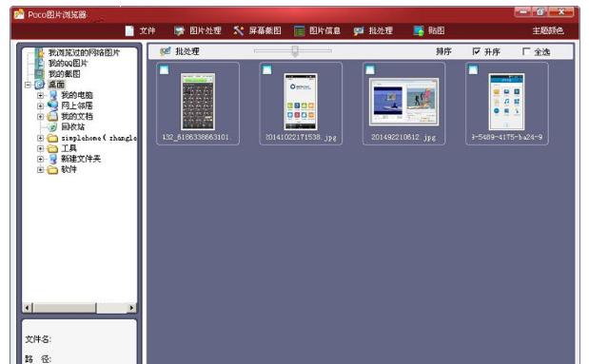The image size is (589, 364).
Task: Click the 贴图 icon in toolbar
Action: point(419,30)
